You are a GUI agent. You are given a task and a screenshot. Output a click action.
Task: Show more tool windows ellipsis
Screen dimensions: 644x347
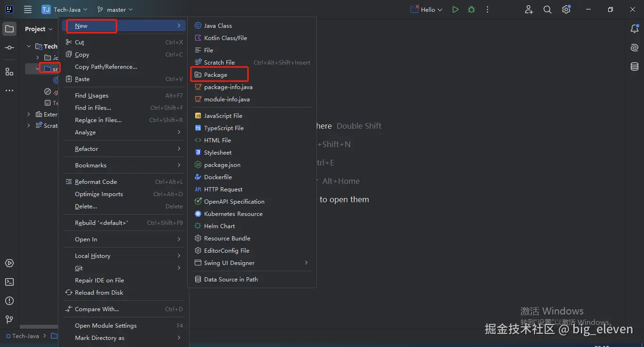pos(9,91)
